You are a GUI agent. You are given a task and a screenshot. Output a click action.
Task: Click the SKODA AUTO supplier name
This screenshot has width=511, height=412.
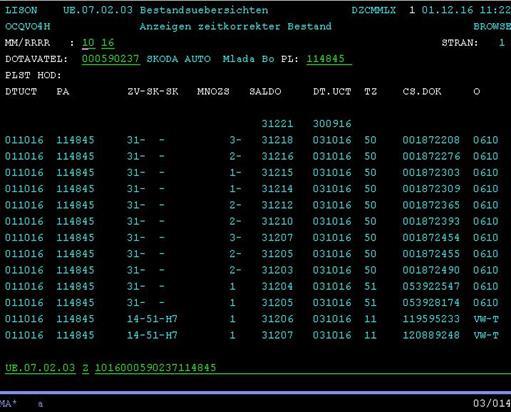[179, 59]
